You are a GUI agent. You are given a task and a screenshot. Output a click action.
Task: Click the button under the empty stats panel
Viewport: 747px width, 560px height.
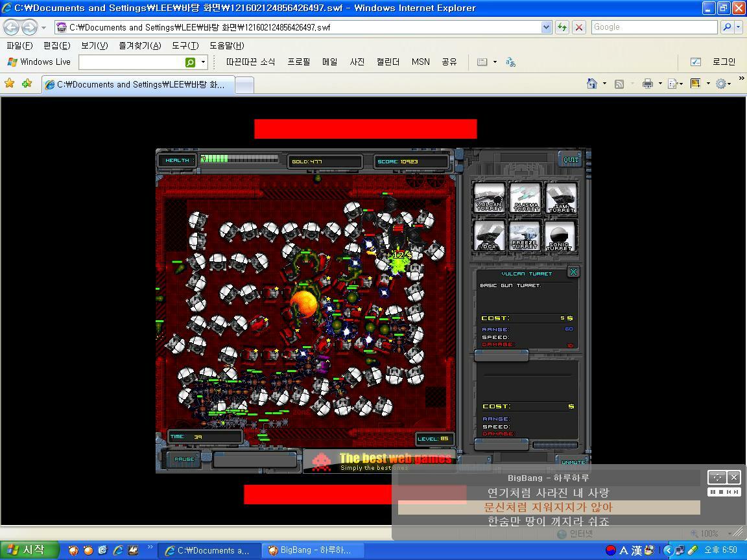(501, 444)
